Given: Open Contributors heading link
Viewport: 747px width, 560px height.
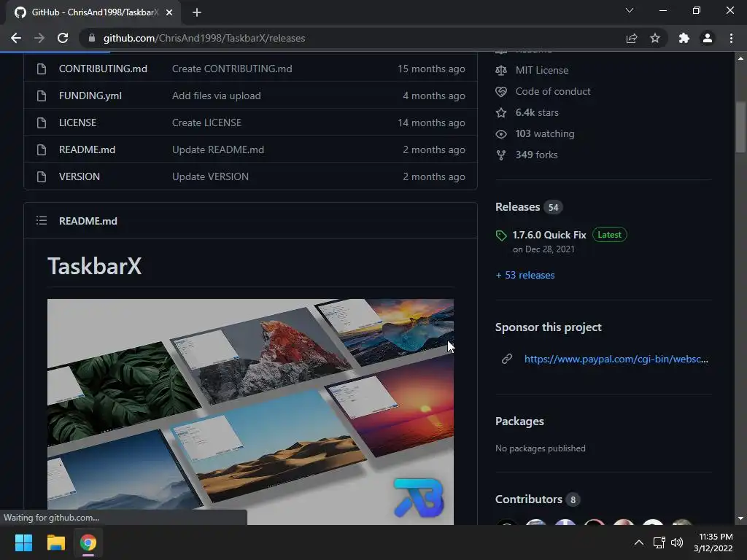Looking at the screenshot, I should coord(529,499).
